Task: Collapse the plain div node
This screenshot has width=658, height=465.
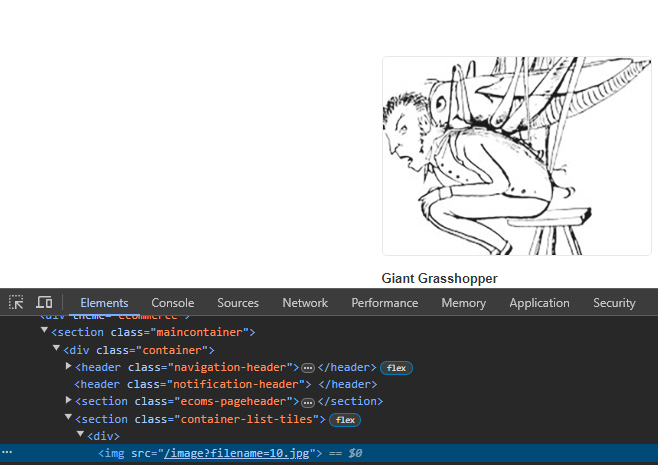Action: point(81,435)
